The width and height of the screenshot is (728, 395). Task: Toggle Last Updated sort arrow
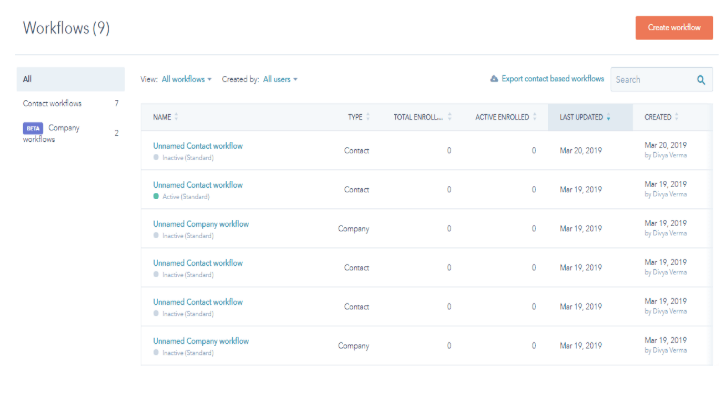(x=608, y=117)
